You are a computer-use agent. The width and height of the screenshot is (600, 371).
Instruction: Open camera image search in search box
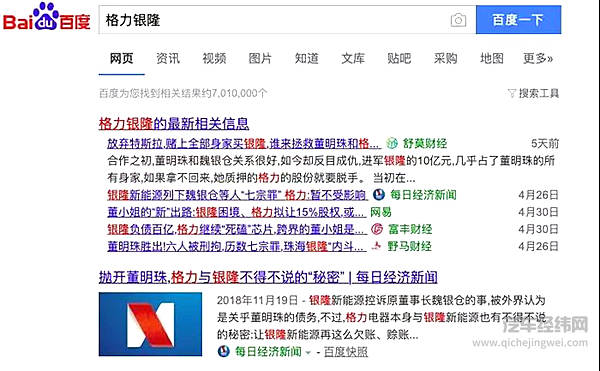point(458,20)
